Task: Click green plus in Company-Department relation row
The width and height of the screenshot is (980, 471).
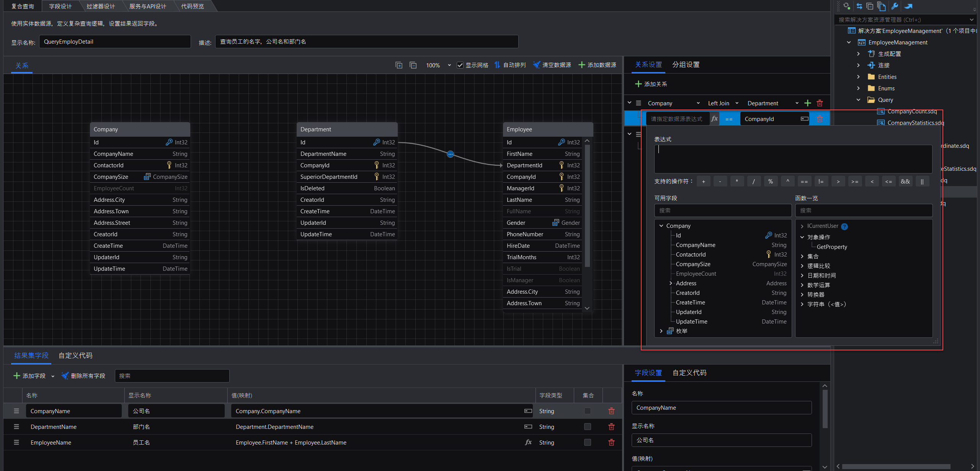Action: [808, 103]
